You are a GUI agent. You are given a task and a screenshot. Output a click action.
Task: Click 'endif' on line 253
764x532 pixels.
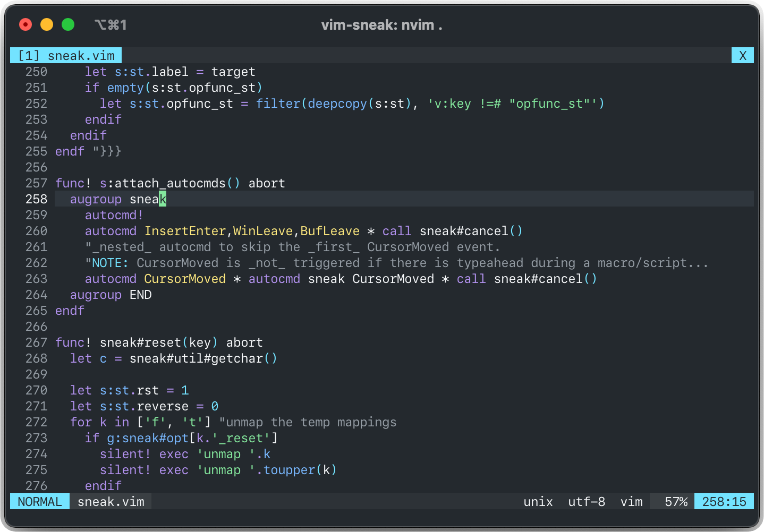(x=103, y=119)
